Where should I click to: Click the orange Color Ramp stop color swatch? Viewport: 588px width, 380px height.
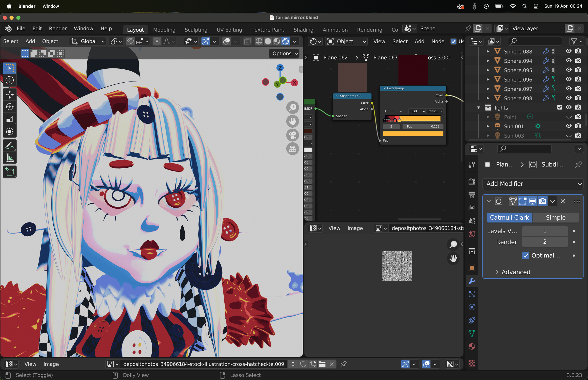click(x=413, y=134)
